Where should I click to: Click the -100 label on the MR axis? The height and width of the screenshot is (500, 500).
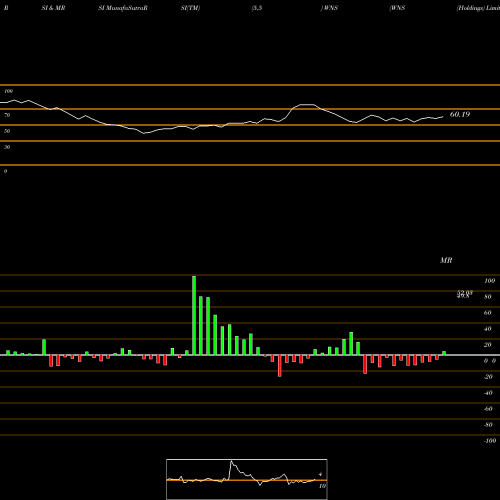pos(490,441)
